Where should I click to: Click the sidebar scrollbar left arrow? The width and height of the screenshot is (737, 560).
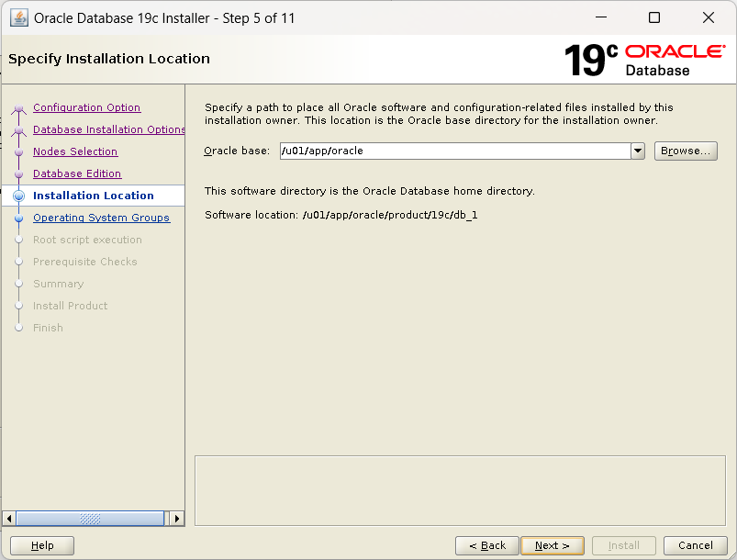pyautogui.click(x=9, y=519)
